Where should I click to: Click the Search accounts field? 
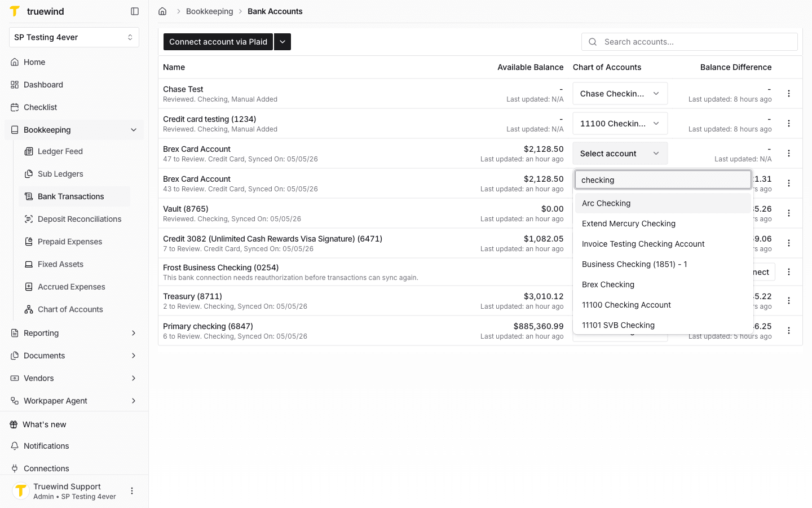689,42
